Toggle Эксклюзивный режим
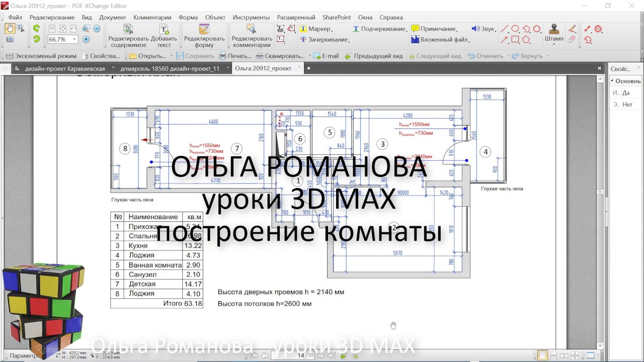Viewport: 644px width, 362px height. click(x=41, y=56)
